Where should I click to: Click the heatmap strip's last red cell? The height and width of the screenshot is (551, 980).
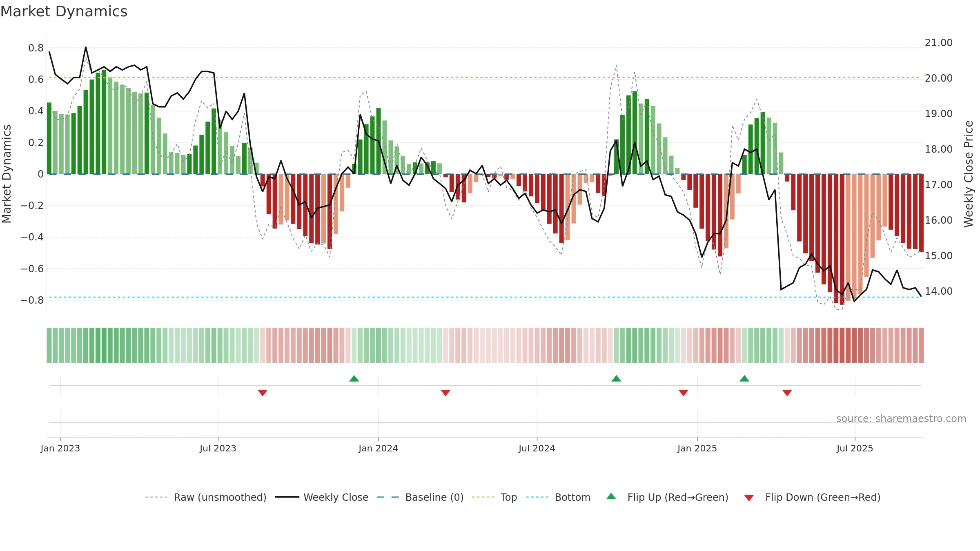[921, 345]
